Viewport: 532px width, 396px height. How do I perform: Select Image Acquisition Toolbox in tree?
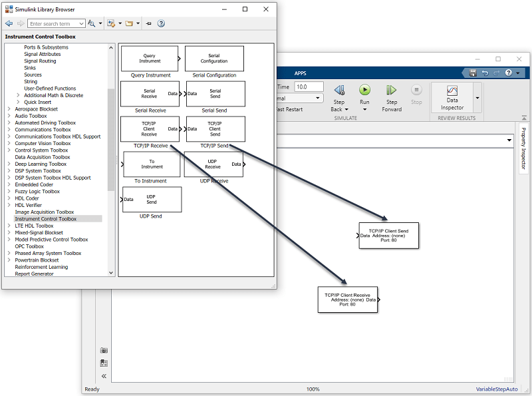[44, 212]
